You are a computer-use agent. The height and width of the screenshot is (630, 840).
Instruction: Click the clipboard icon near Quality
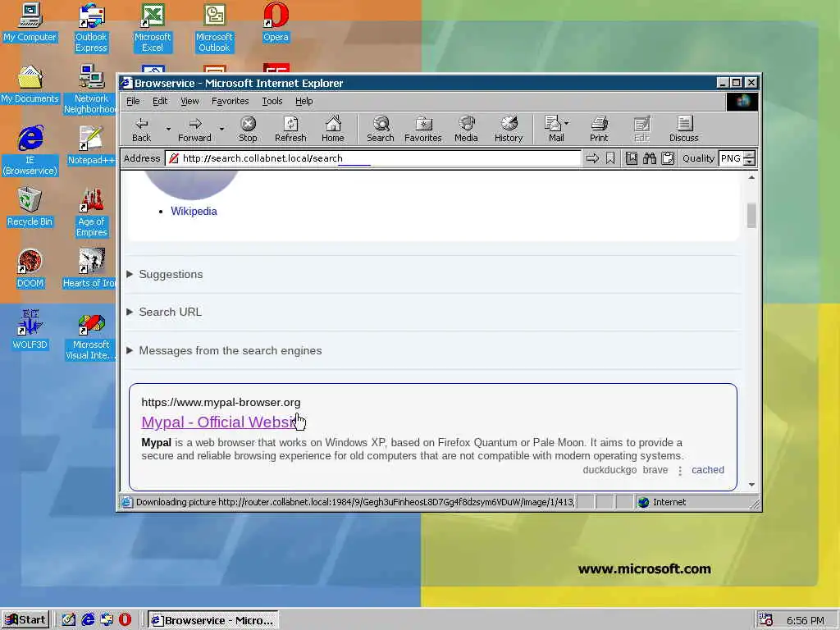668,158
